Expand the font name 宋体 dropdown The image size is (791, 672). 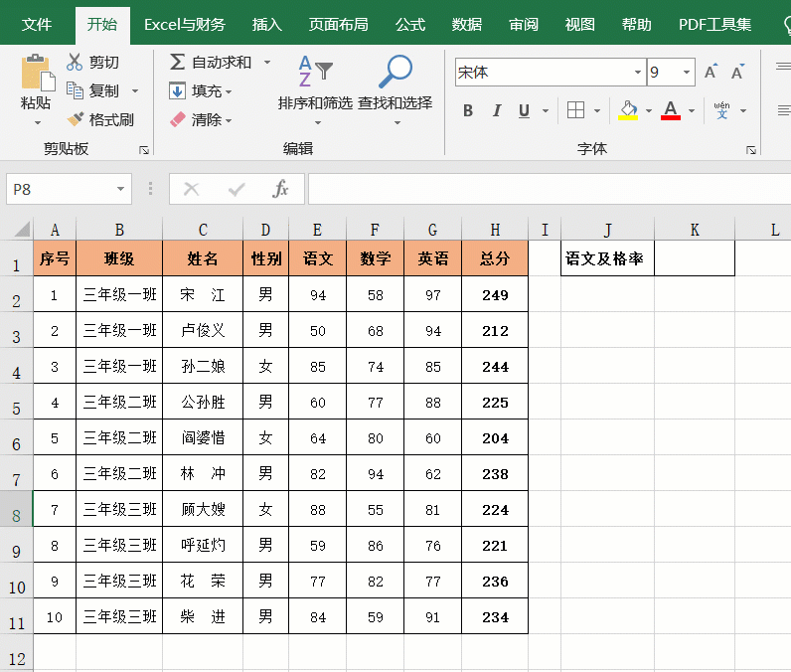(637, 73)
